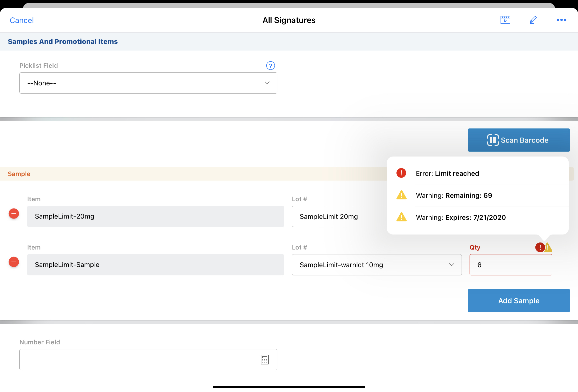Click the Qty field containing 6

511,265
